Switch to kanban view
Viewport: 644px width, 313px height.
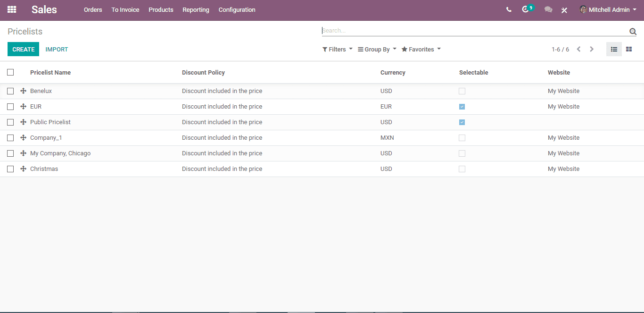point(629,49)
